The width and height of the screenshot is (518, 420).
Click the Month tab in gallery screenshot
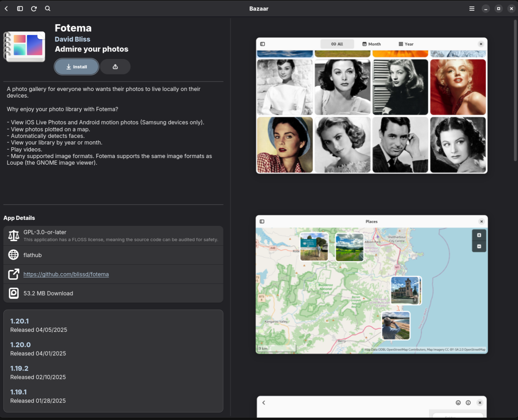[372, 44]
